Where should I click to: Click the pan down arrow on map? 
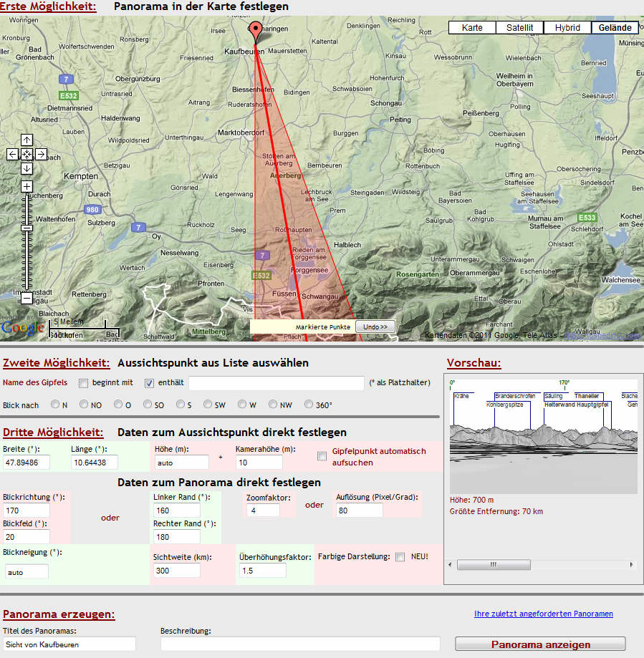(x=27, y=168)
